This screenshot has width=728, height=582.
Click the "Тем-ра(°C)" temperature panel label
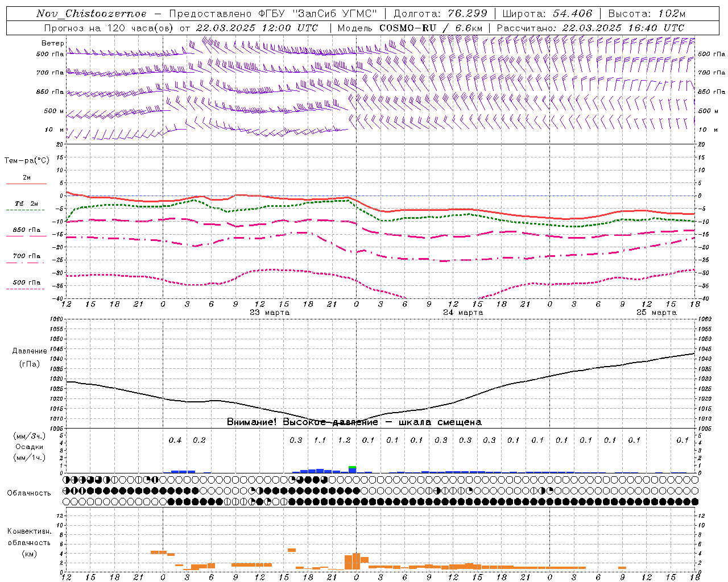click(27, 161)
